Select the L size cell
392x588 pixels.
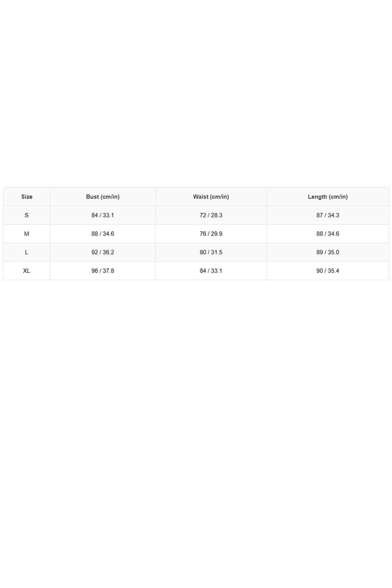coord(27,252)
